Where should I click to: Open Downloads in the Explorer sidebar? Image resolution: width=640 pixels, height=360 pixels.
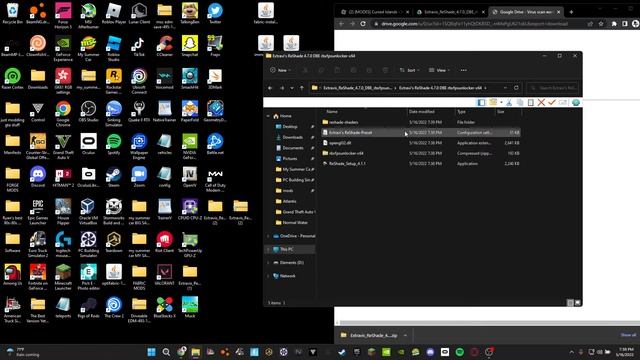(x=292, y=137)
